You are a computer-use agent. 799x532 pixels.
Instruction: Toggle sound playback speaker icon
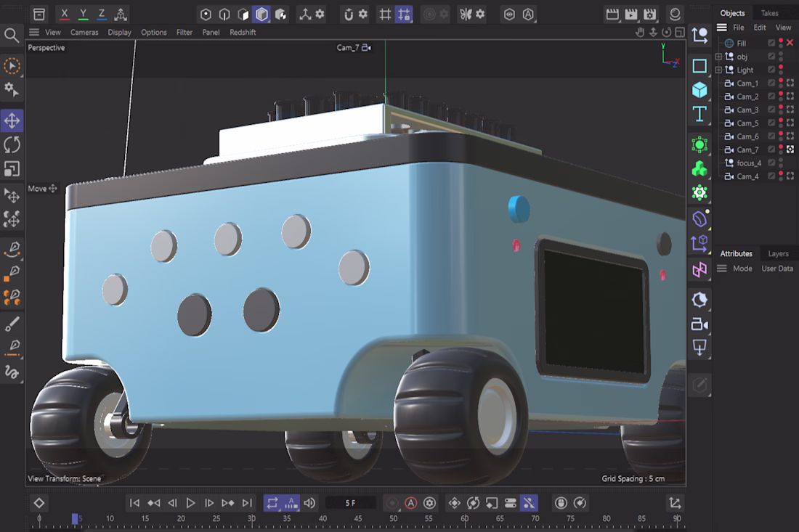(x=309, y=503)
